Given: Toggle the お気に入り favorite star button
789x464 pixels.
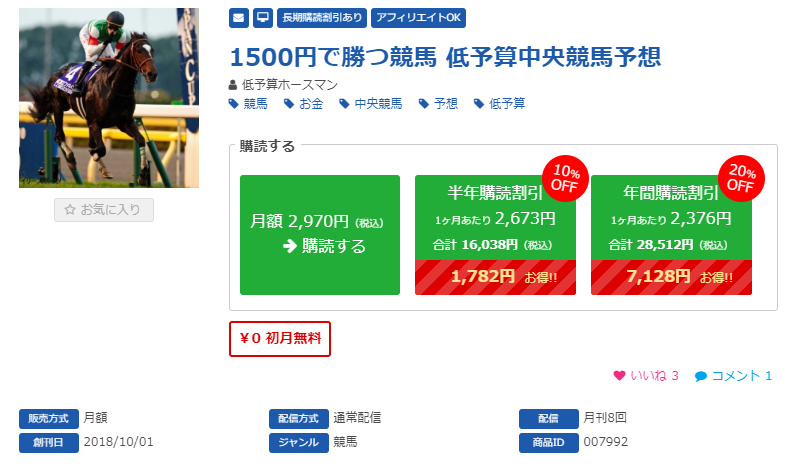Looking at the screenshot, I should point(104,210).
